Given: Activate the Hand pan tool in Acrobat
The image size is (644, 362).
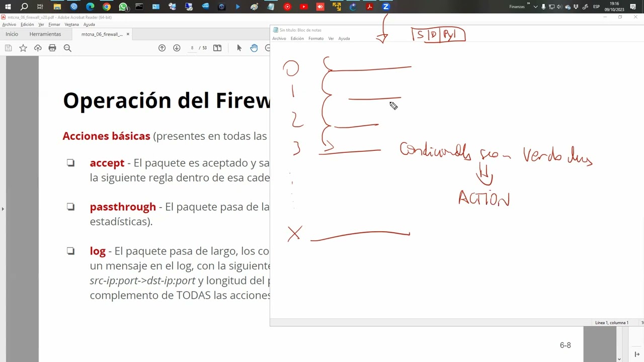Looking at the screenshot, I should 254,48.
